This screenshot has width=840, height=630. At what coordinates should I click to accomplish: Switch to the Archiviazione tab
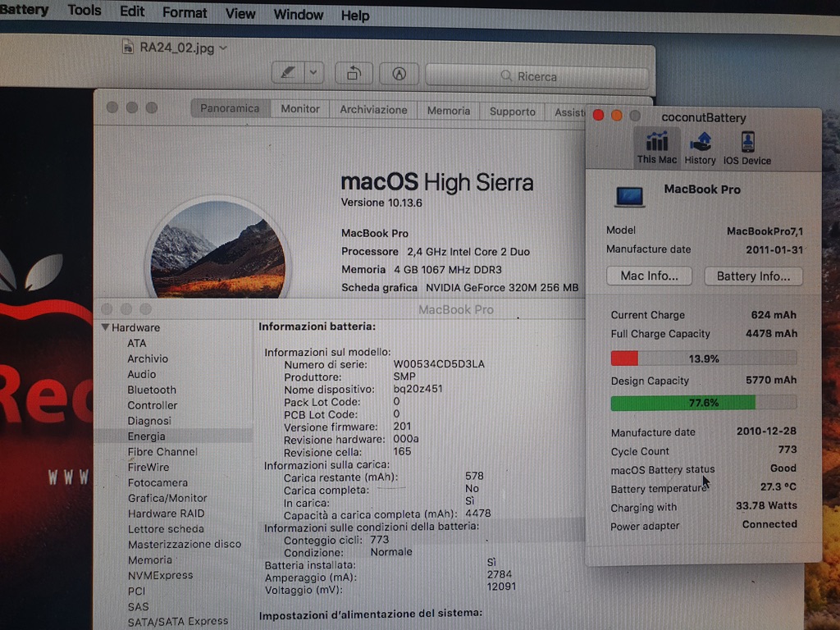373,110
